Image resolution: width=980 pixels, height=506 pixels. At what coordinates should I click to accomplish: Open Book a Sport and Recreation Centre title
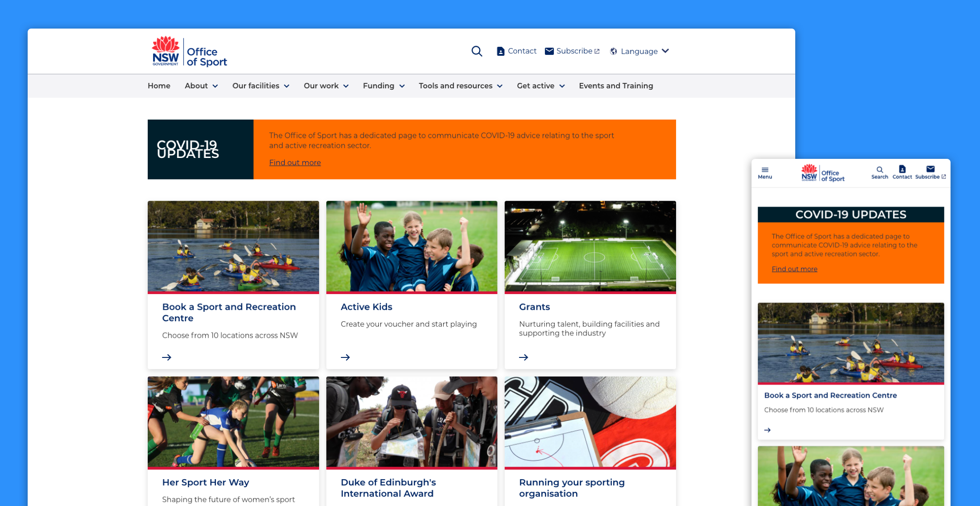[229, 312]
